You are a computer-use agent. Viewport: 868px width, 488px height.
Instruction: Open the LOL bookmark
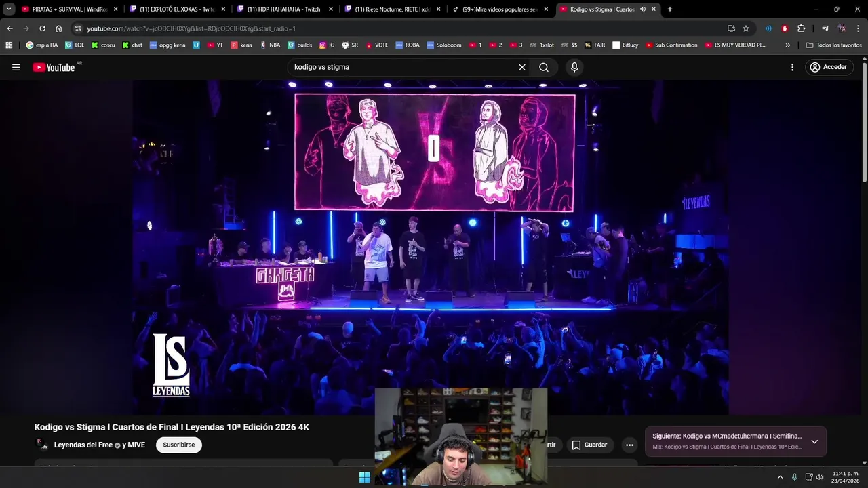75,45
